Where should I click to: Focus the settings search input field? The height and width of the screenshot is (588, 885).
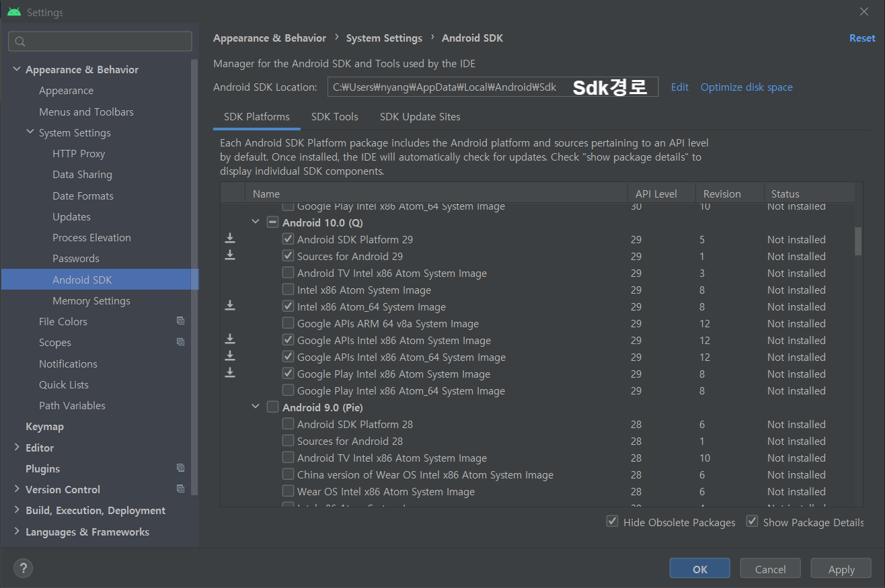point(100,42)
